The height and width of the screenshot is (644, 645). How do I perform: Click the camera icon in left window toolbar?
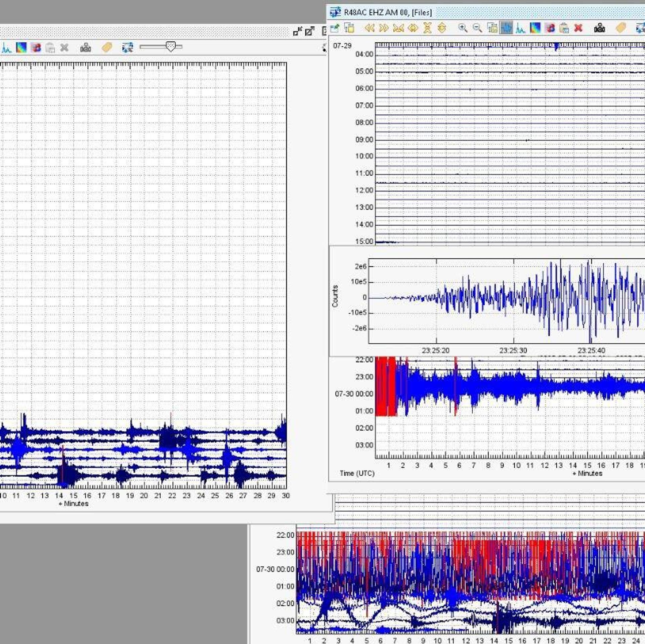[x=86, y=47]
